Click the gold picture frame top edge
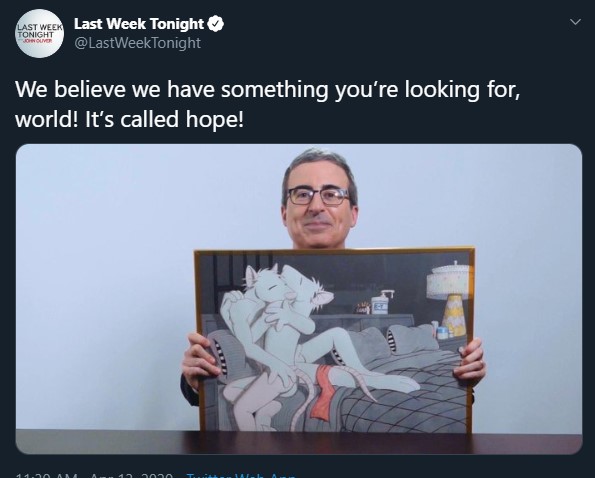The height and width of the screenshot is (478, 595). pyautogui.click(x=334, y=252)
